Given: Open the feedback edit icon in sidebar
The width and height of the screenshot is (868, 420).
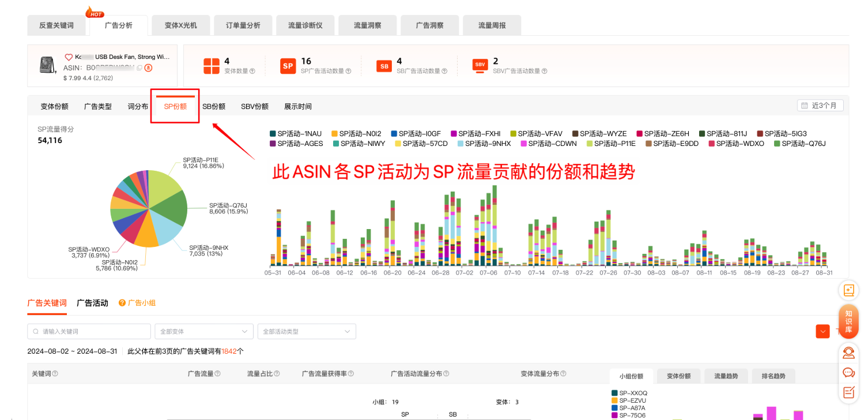Looking at the screenshot, I should tap(848, 392).
